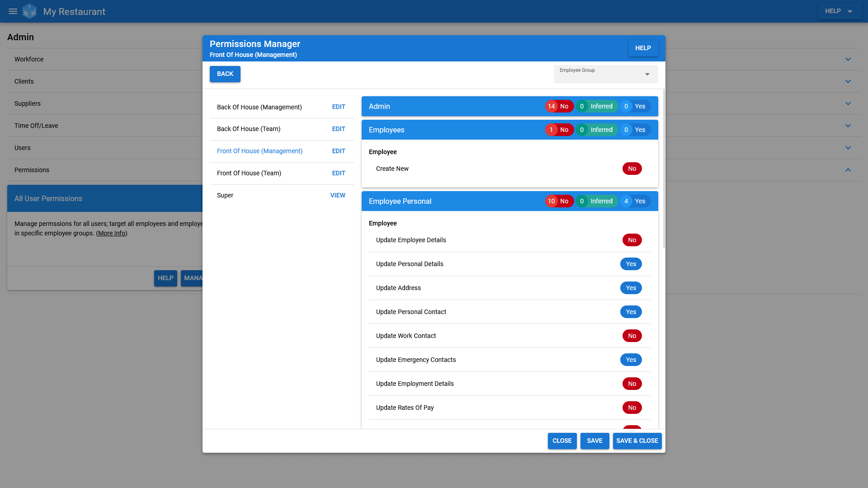The height and width of the screenshot is (488, 868).
Task: Select Front Of House Team EDIT link
Action: pyautogui.click(x=339, y=173)
